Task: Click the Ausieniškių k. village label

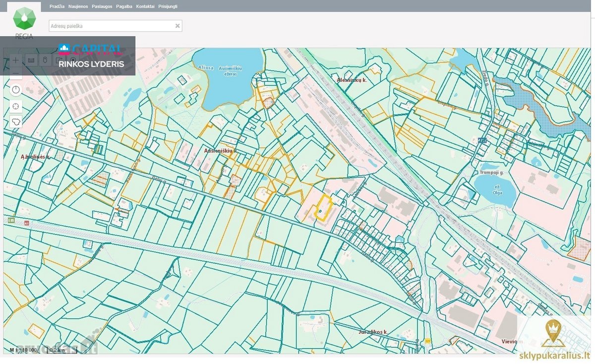Action: click(x=220, y=150)
